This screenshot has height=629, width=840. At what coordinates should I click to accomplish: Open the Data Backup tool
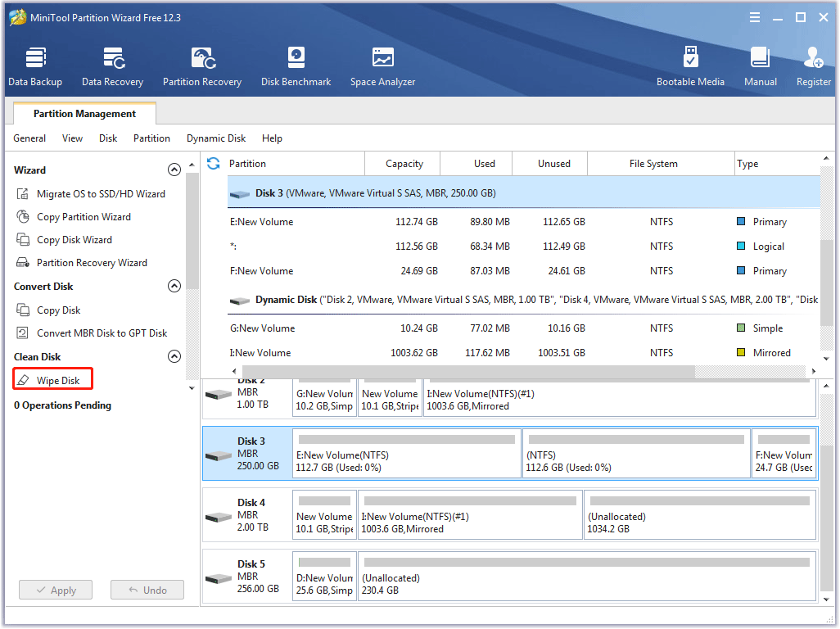click(35, 66)
